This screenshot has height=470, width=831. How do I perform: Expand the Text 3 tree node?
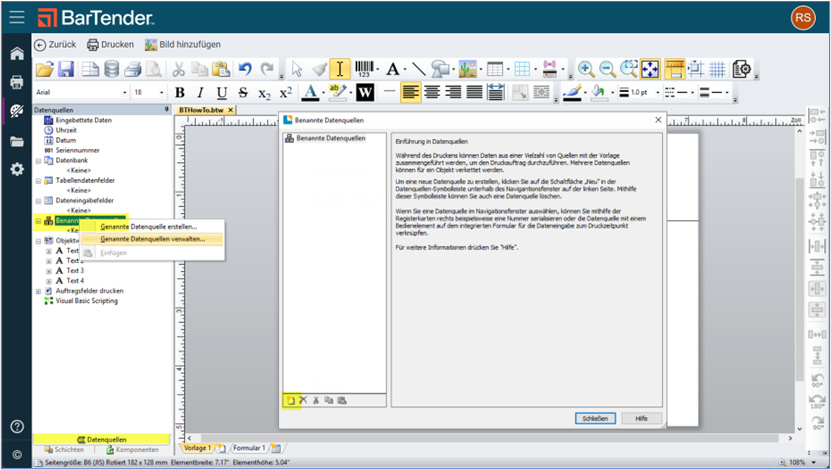pos(49,270)
